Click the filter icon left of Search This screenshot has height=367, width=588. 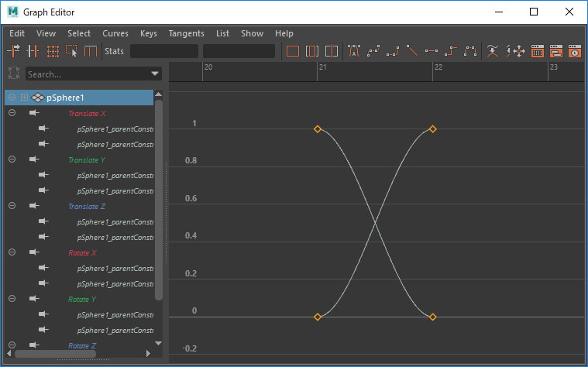coord(13,73)
